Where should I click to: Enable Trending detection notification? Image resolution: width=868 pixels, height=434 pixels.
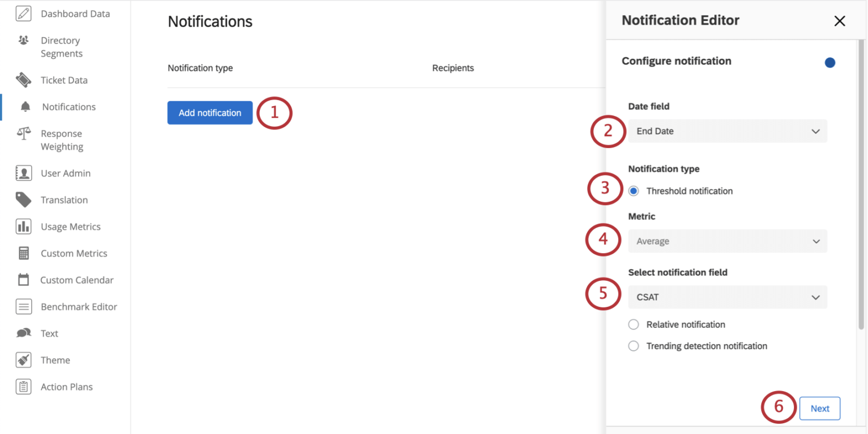tap(633, 346)
